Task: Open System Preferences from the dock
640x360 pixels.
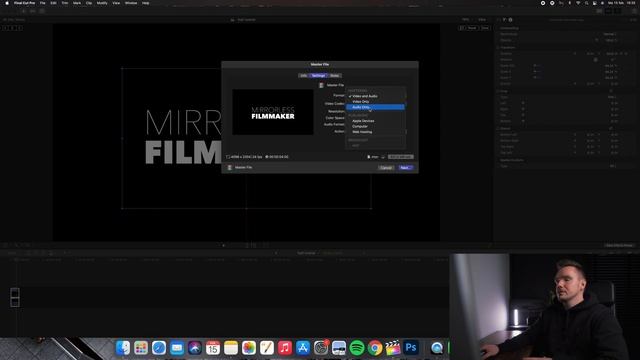Action: [321, 348]
